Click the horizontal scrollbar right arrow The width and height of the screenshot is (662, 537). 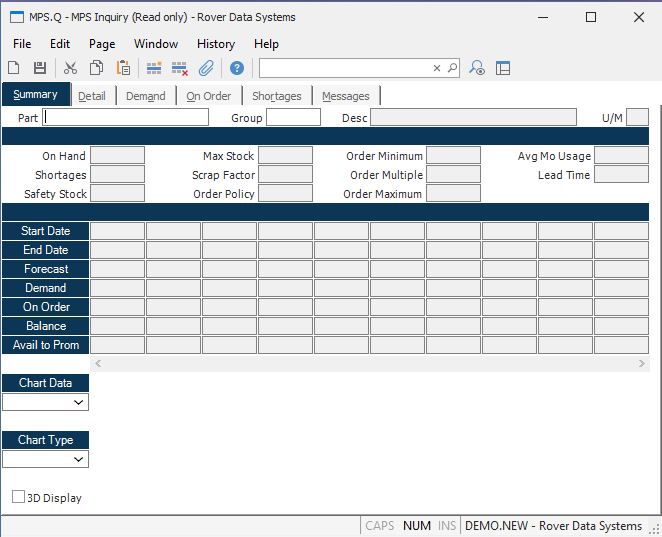click(642, 364)
